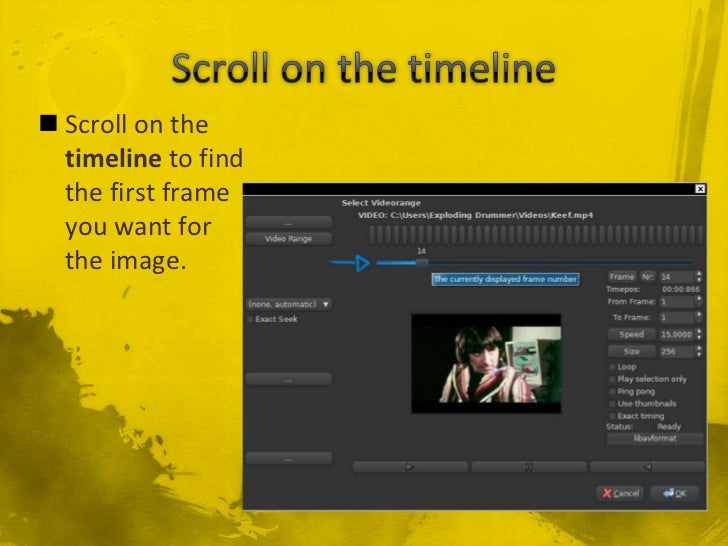This screenshot has width=728, height=546.
Task: Click the video preview thumbnail
Action: (x=486, y=364)
